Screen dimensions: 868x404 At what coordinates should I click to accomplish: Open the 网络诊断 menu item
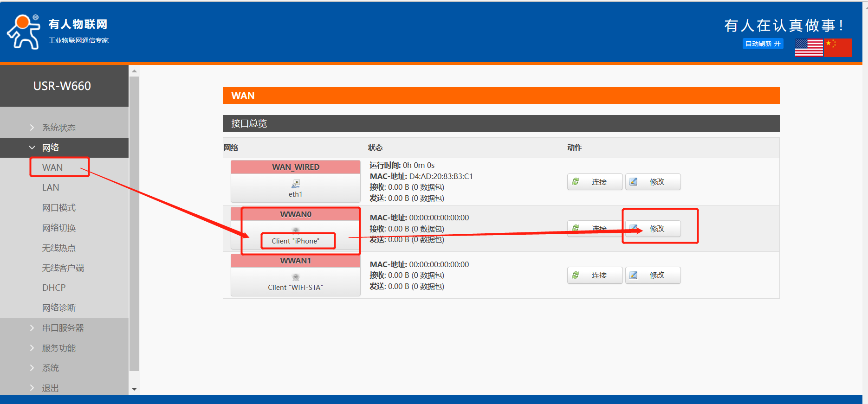pos(59,308)
